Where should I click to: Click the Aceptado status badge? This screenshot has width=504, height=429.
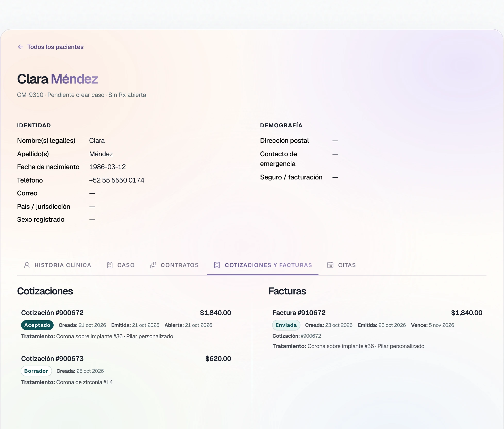click(x=37, y=325)
